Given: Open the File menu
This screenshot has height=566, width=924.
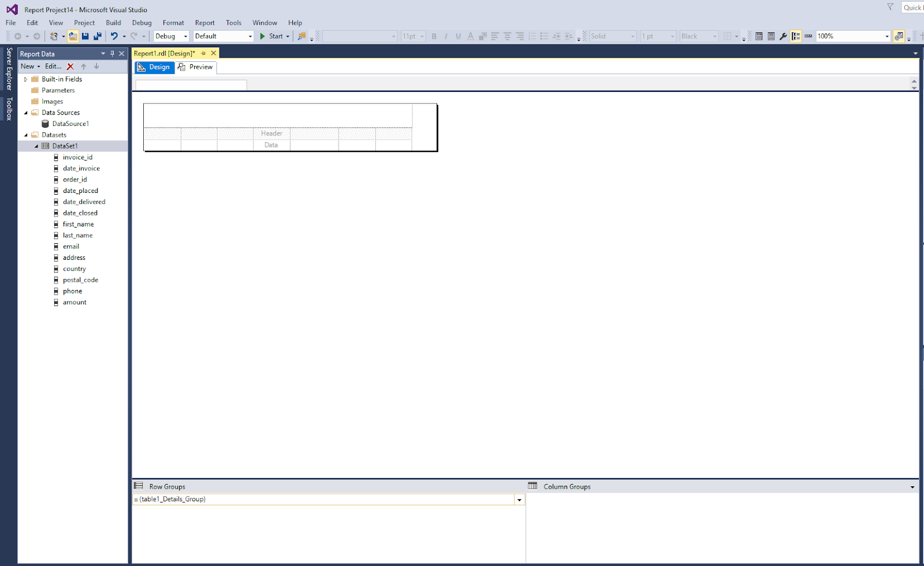Looking at the screenshot, I should click(x=11, y=23).
